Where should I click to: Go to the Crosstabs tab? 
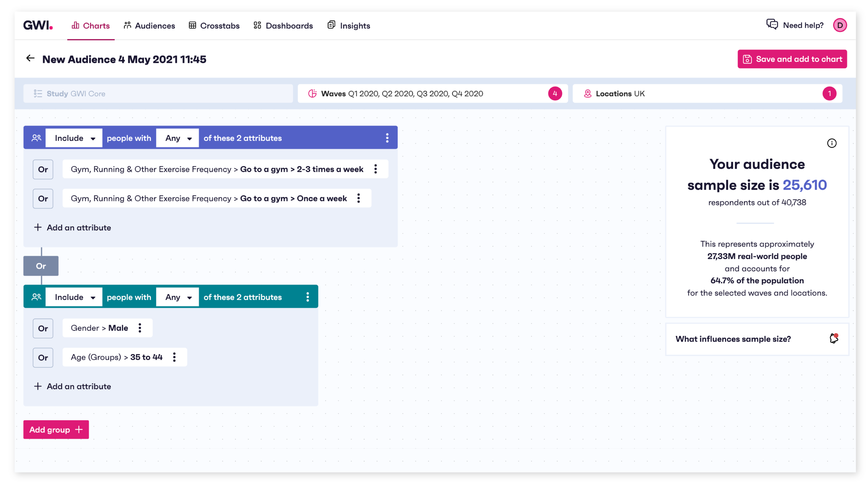click(x=214, y=26)
